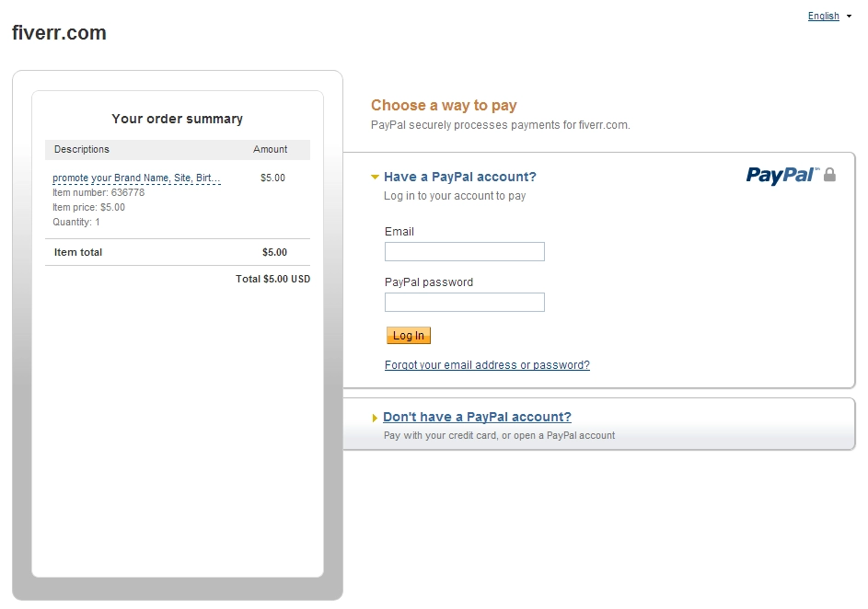Focus the PayPal password field
Viewport: 868px width, 609px height.
pos(464,302)
